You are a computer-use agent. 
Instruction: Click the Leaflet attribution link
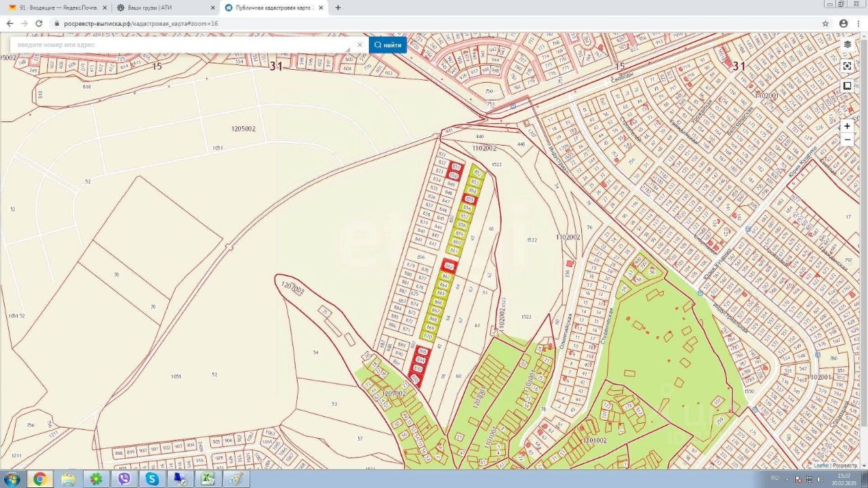click(821, 466)
